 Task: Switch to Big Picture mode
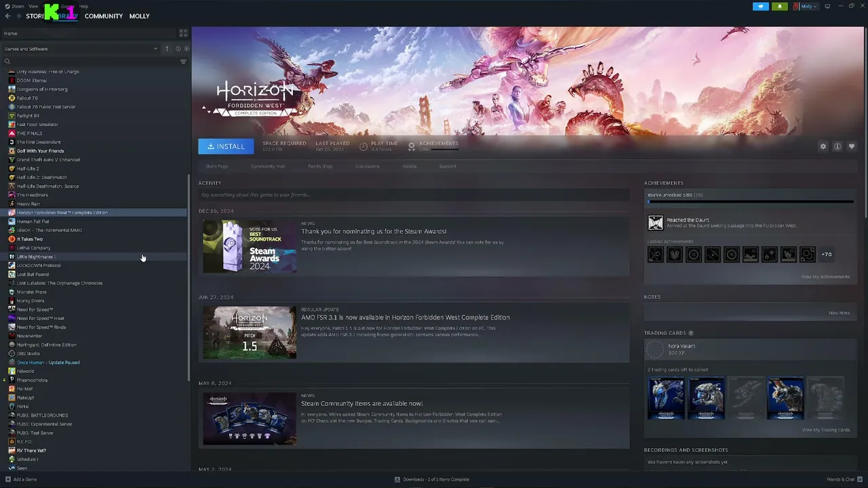(x=827, y=6)
